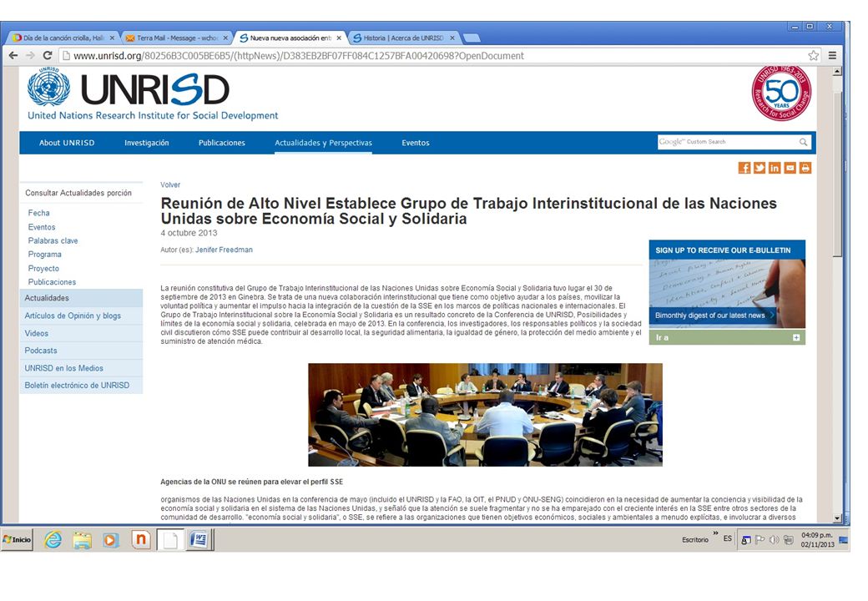The image size is (868, 601).
Task: Open author Jenifer Freedman link
Action: point(224,250)
